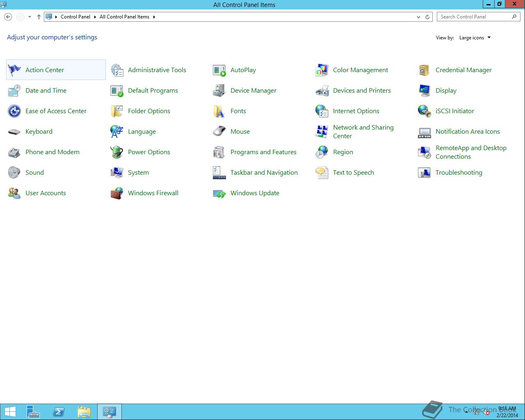The height and width of the screenshot is (420, 525).
Task: Open PowerShell from the taskbar
Action: coord(59,412)
